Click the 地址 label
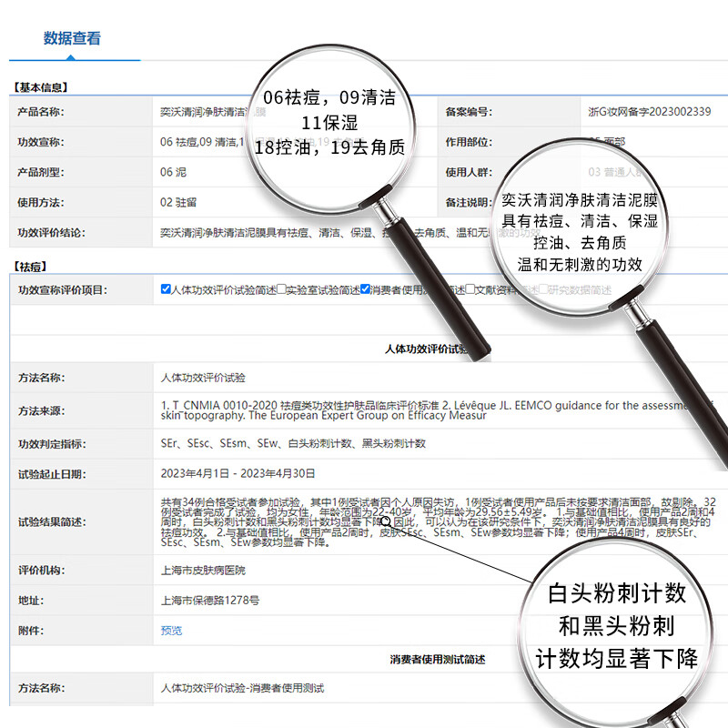 (x=31, y=601)
